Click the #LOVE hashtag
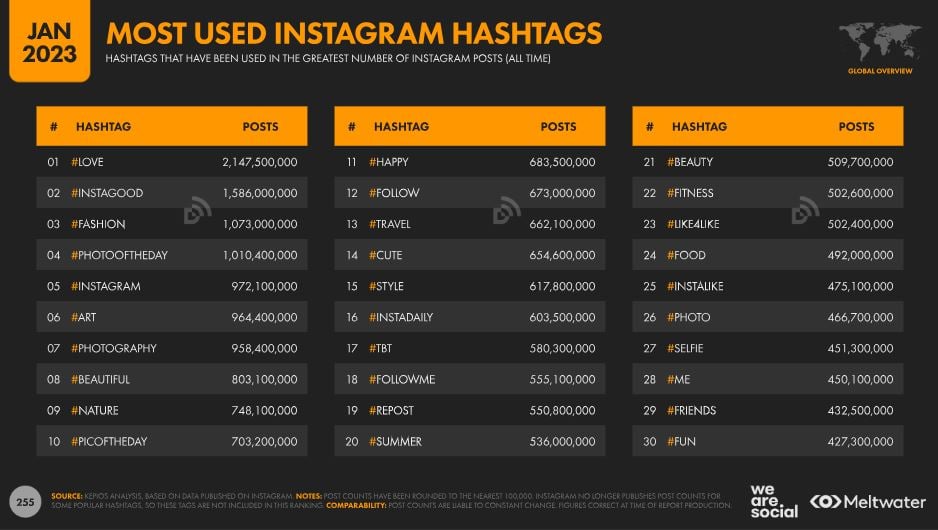 click(x=87, y=162)
